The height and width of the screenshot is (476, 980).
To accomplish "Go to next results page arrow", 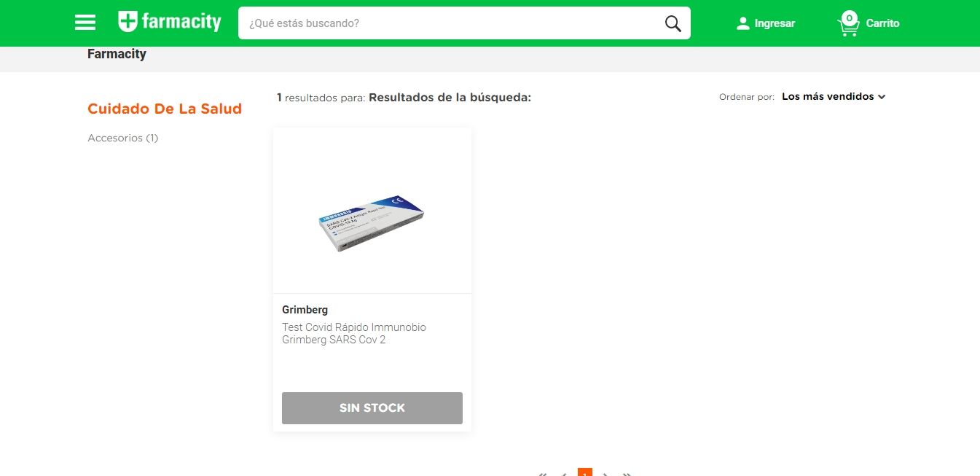I will 605,473.
